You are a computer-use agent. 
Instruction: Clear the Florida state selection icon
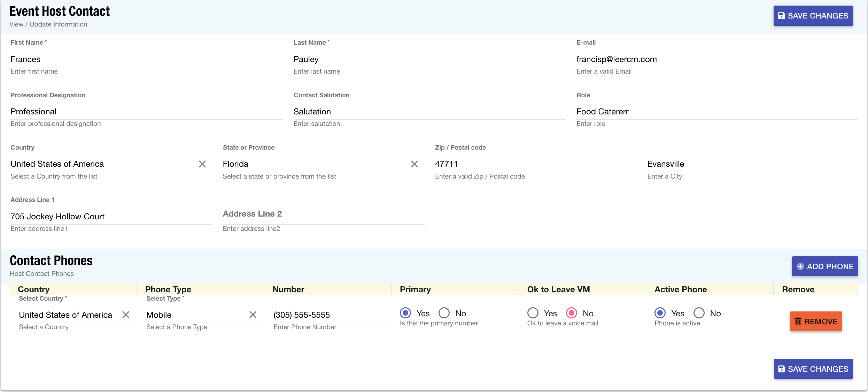click(414, 164)
